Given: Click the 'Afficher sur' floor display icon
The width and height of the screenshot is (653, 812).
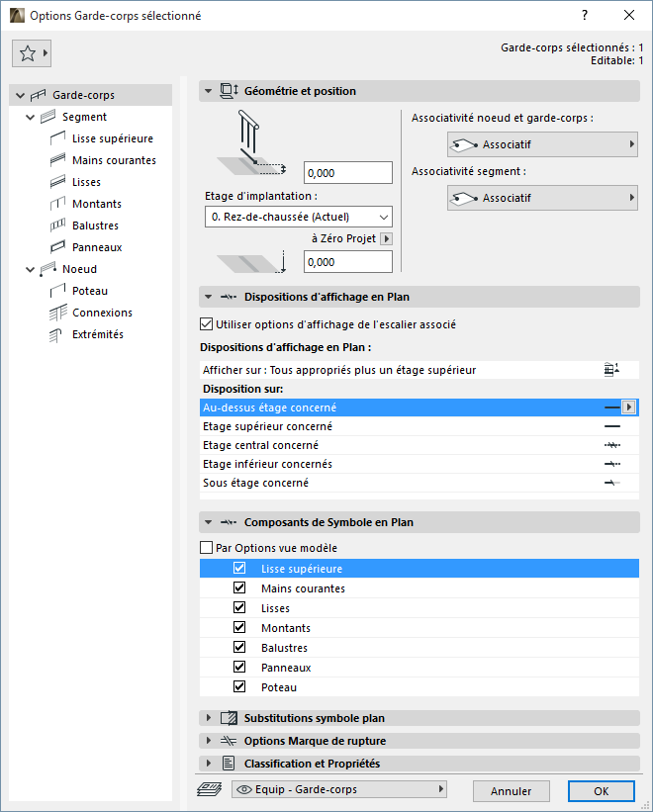Looking at the screenshot, I should coord(611,370).
